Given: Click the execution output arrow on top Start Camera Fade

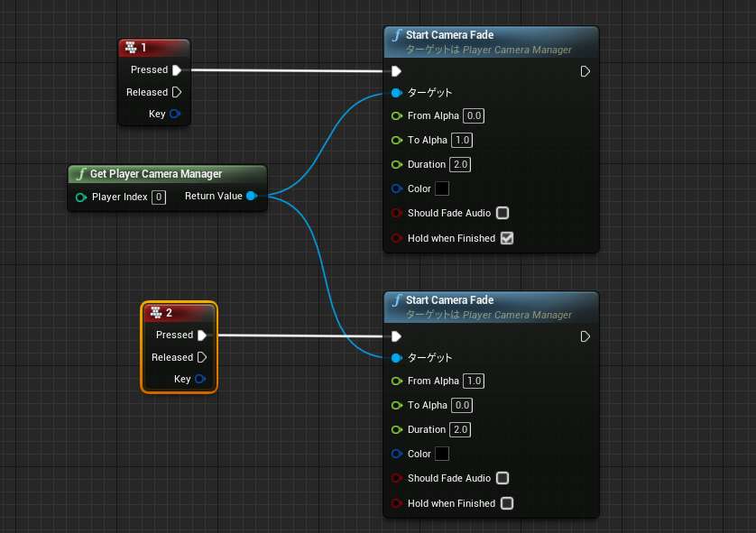Looking at the screenshot, I should [585, 70].
